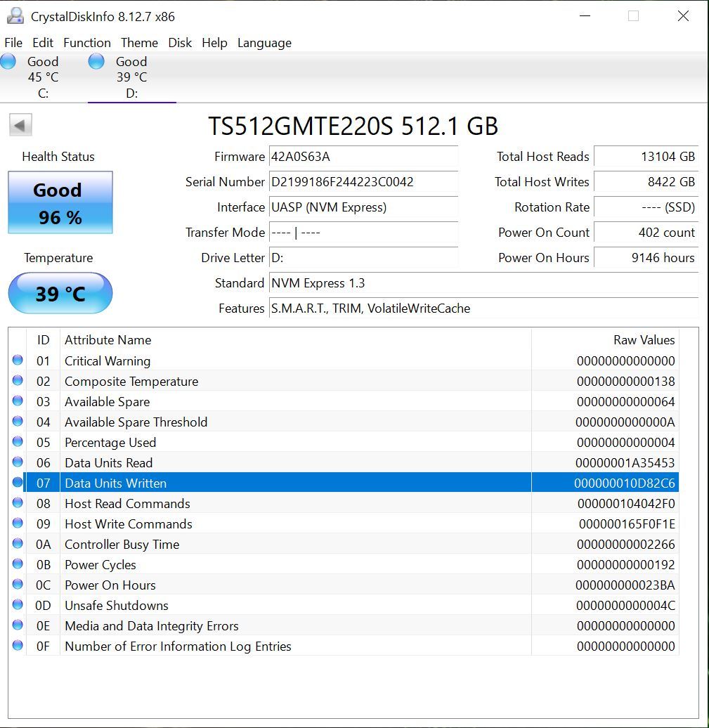Click the Good 96 % health status button

tap(60, 202)
